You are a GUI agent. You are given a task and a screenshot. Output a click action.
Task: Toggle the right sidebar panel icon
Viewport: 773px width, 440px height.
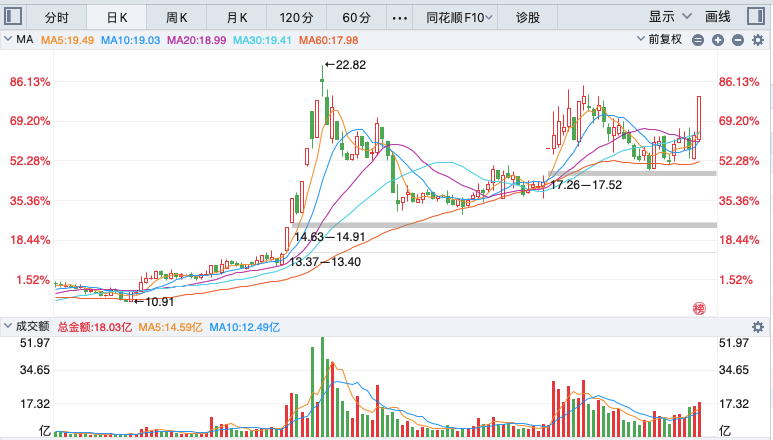click(756, 17)
